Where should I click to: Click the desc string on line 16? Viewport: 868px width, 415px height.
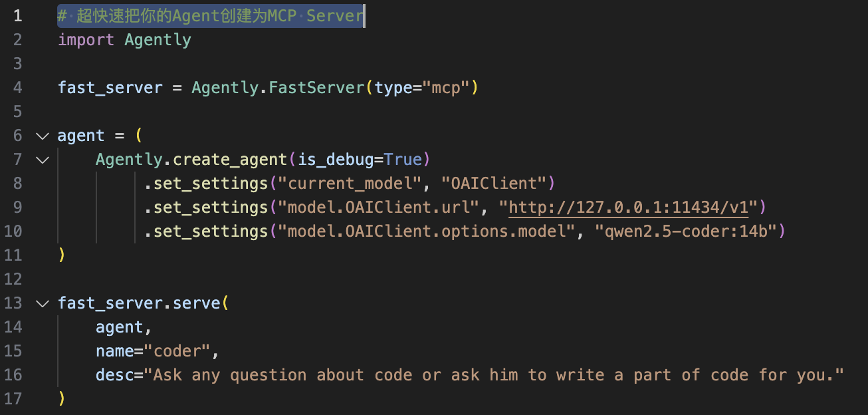click(x=498, y=374)
